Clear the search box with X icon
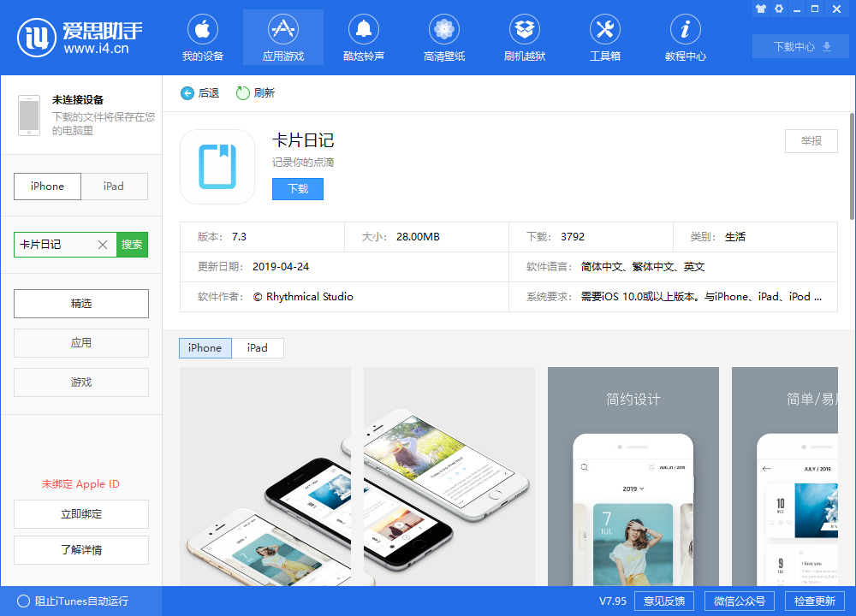Viewport: 856px width, 616px height. (x=103, y=245)
